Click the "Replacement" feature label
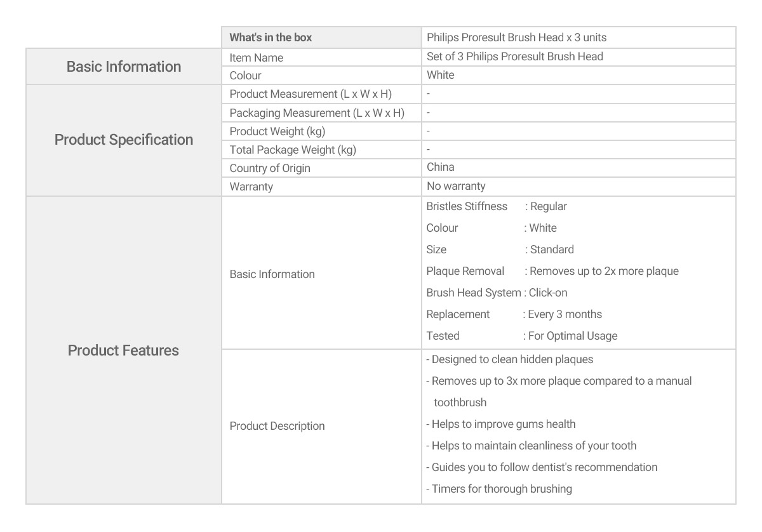The image size is (762, 532). point(458,314)
